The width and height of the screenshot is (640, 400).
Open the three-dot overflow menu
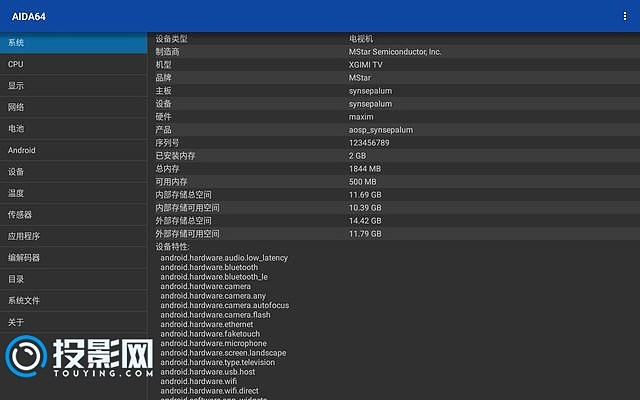(625, 16)
